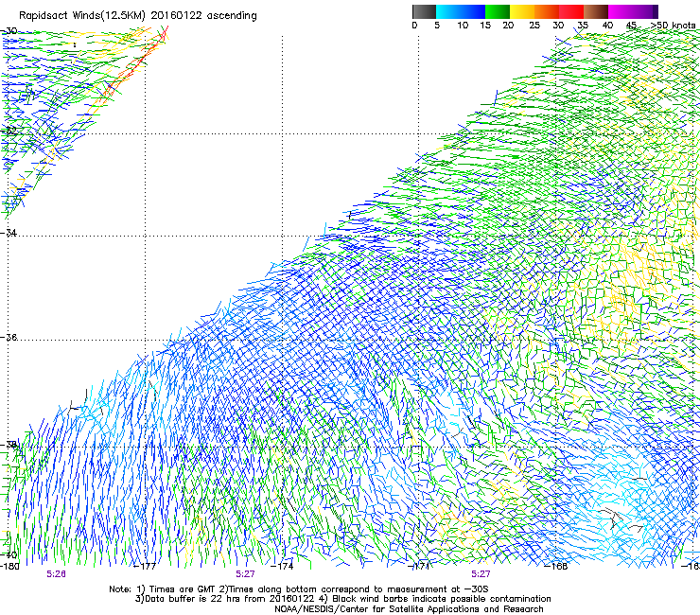Click the blue 10-15 knots color segment
This screenshot has height=615, width=700.
[473, 11]
